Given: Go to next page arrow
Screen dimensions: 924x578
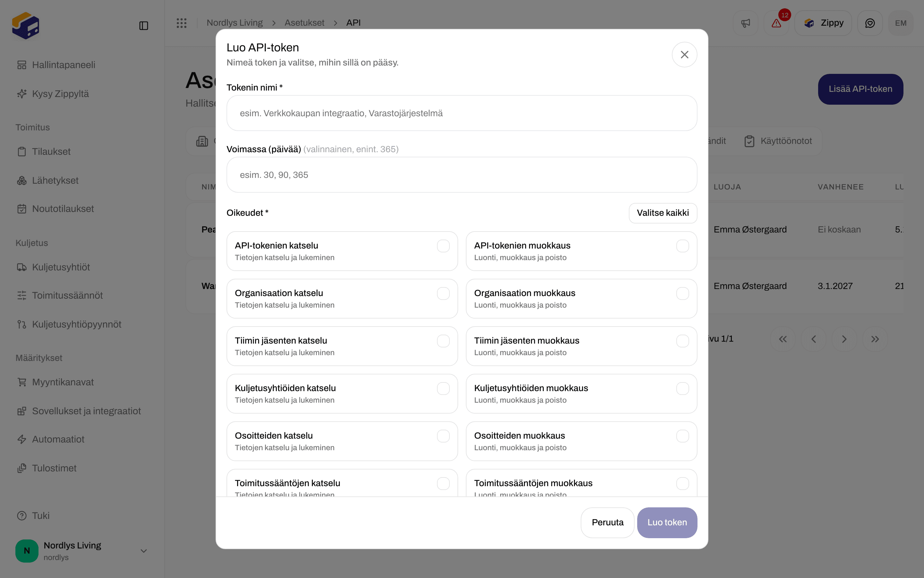Looking at the screenshot, I should (844, 339).
